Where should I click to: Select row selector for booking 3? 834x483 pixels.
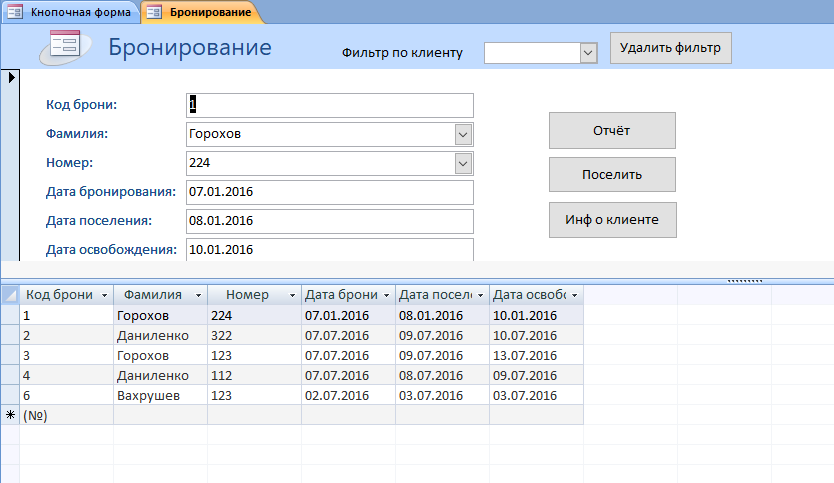[10, 355]
